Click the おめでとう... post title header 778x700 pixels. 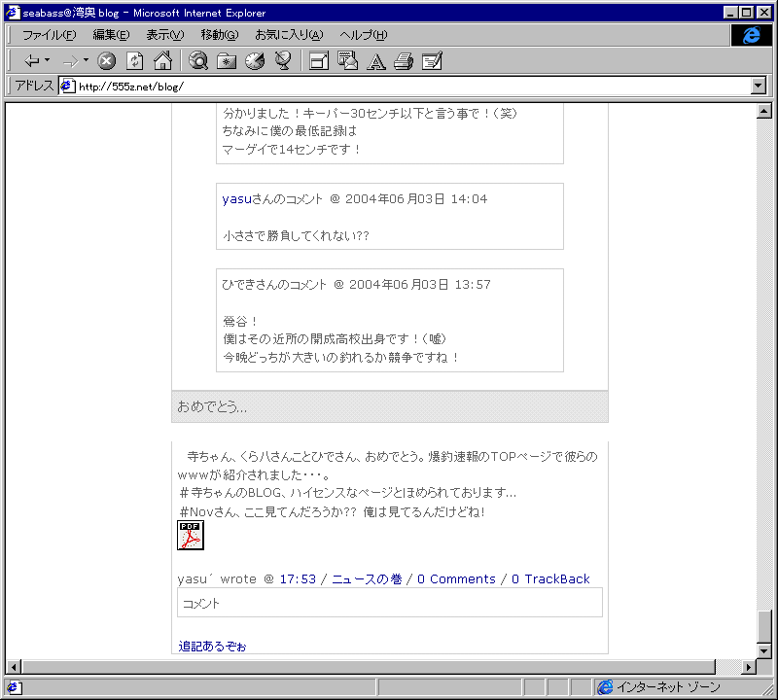[390, 406]
